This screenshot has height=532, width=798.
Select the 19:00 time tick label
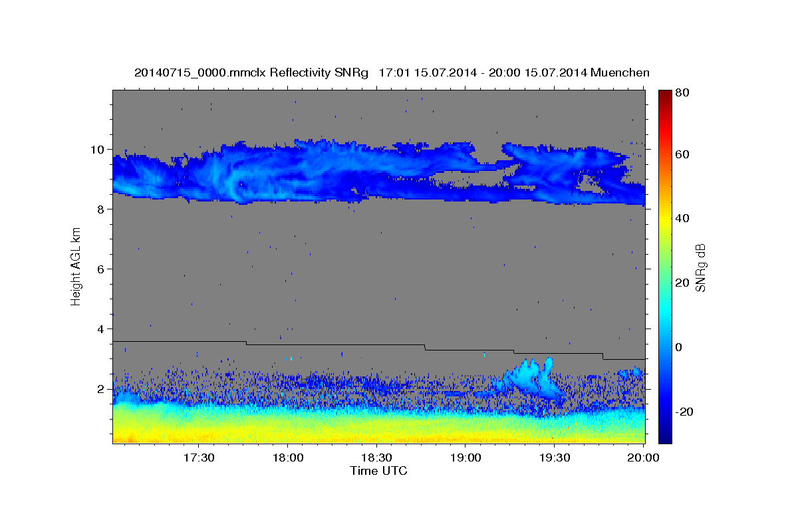pyautogui.click(x=465, y=458)
